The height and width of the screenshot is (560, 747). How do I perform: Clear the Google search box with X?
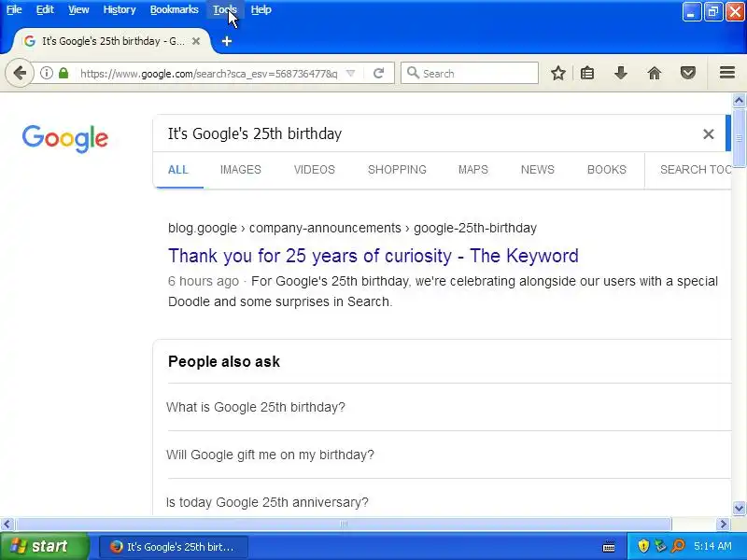click(x=709, y=134)
